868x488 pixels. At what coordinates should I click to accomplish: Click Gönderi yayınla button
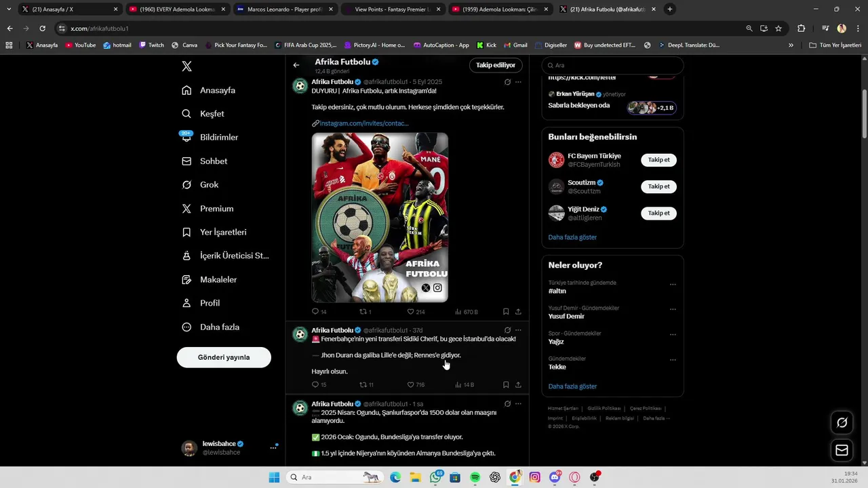(224, 357)
